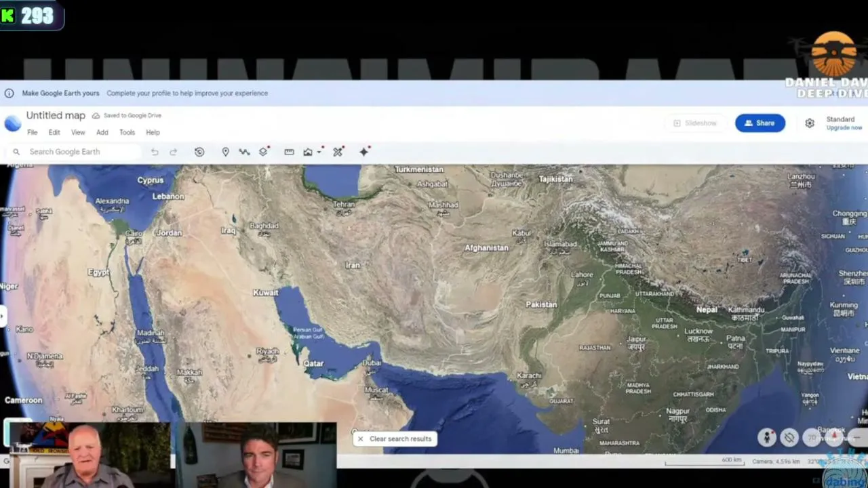Click the Nepal label on the map

pyautogui.click(x=707, y=310)
